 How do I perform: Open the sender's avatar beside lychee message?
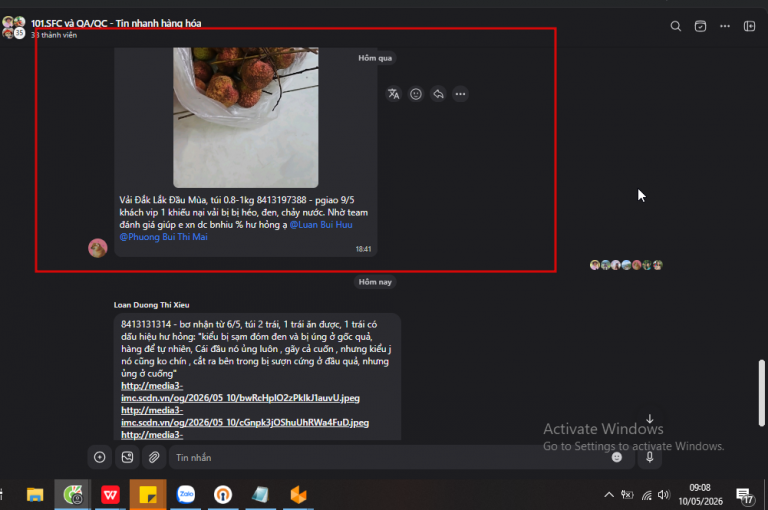(97, 248)
